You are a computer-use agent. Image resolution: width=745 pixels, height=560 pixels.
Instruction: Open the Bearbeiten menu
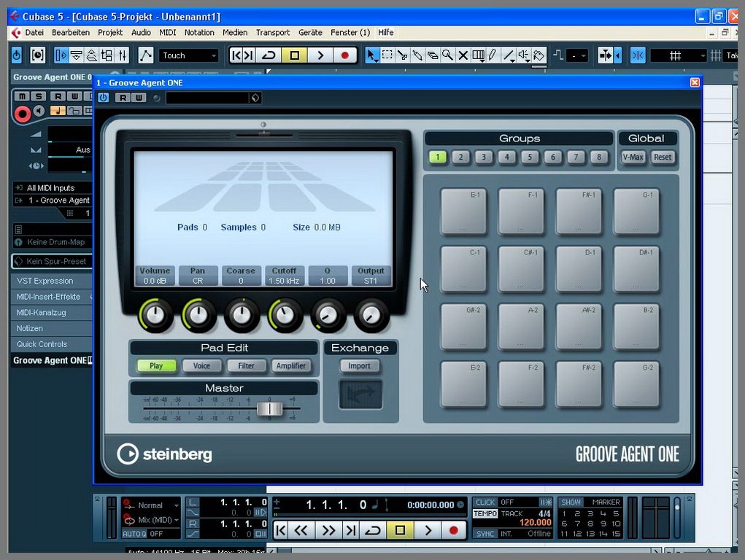[71, 32]
